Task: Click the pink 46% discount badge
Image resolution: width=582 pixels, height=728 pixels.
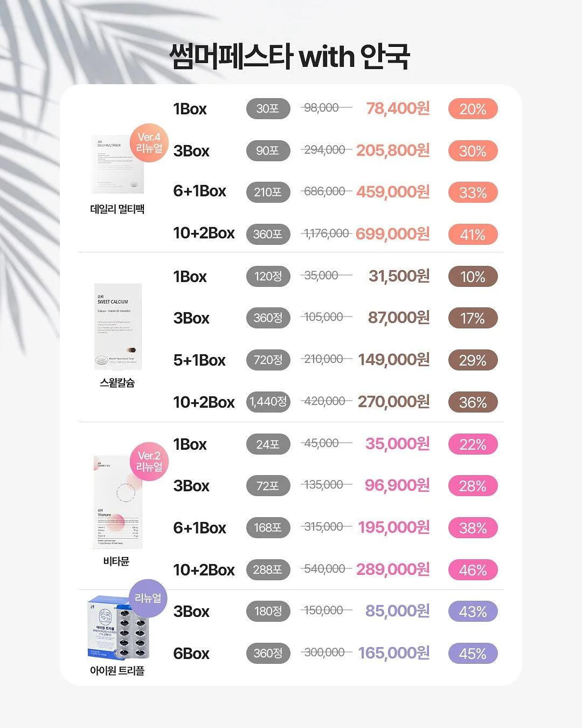Action: tap(473, 570)
